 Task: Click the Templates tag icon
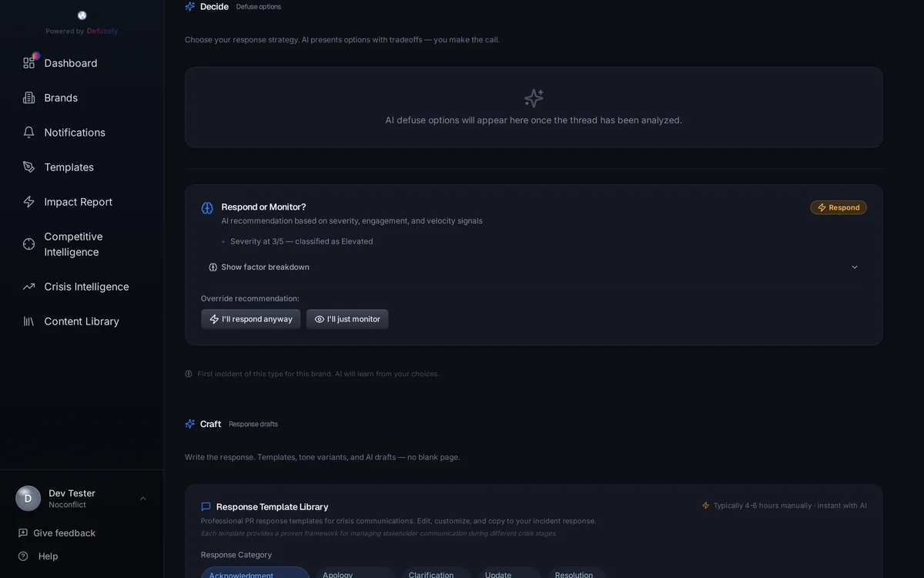[x=29, y=167]
